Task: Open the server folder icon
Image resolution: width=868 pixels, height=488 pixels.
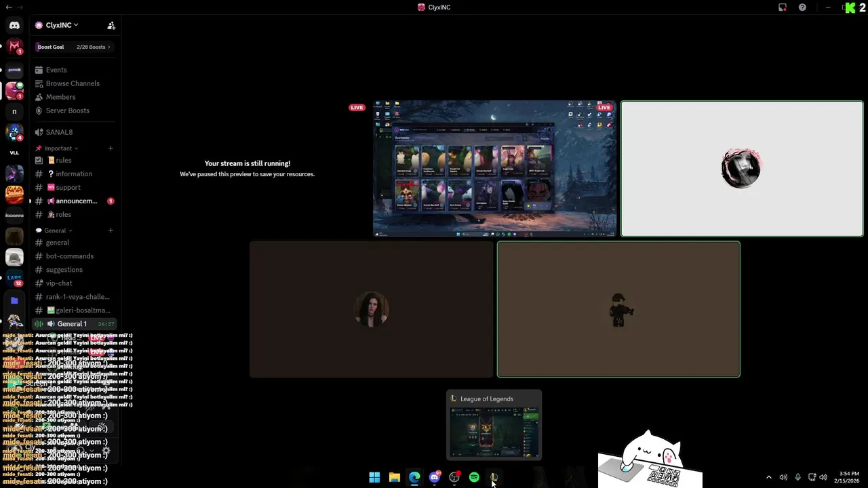Action: click(x=14, y=300)
